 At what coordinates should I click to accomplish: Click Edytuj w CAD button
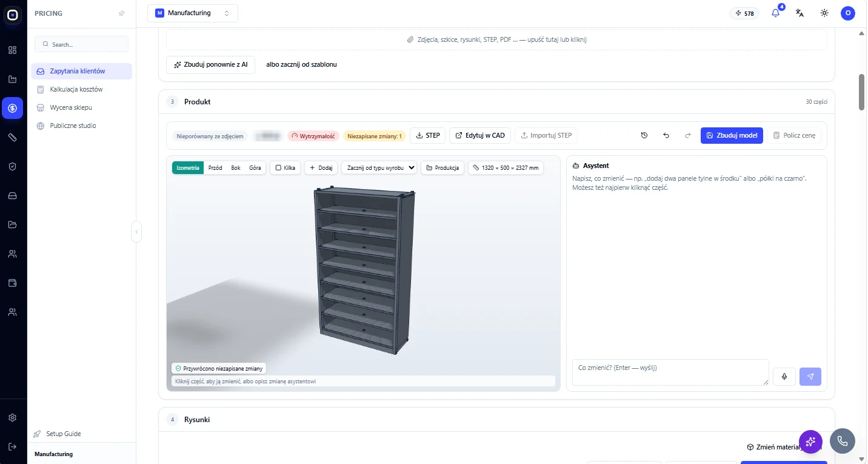point(480,135)
